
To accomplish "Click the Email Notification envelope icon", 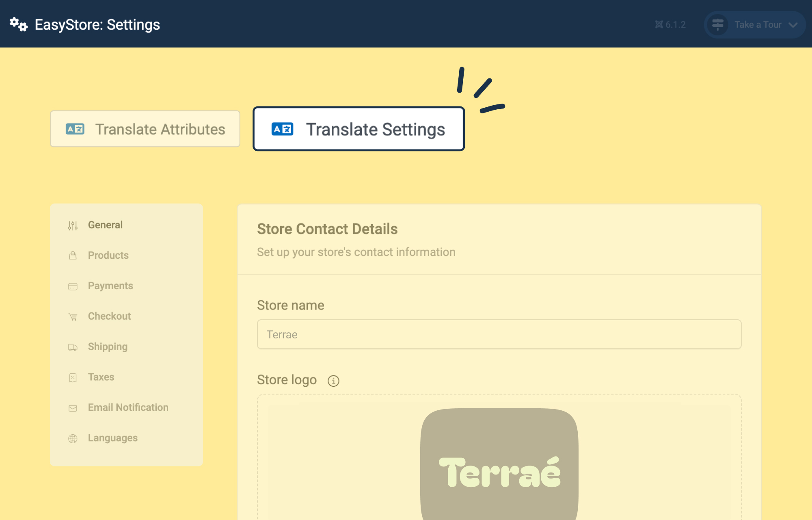I will coord(73,408).
